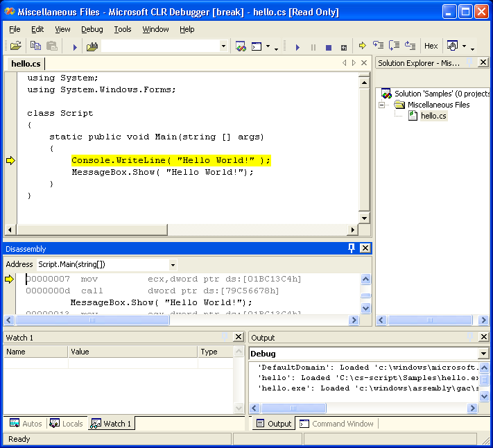Open the find combo box dropdown
Screen dimensions: 493x448
pos(223,46)
